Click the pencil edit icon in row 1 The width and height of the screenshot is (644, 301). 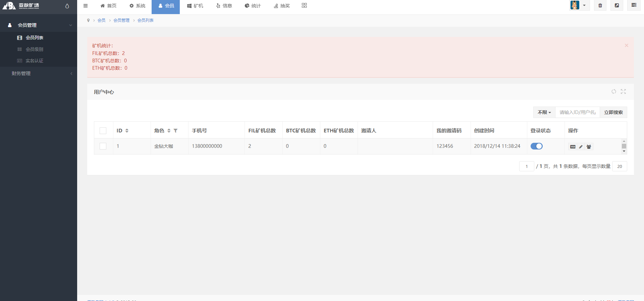click(581, 147)
